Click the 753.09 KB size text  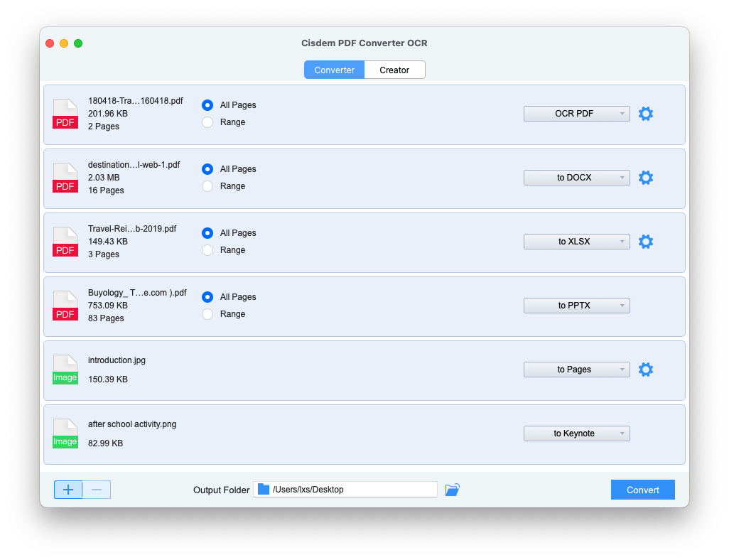pyautogui.click(x=107, y=306)
